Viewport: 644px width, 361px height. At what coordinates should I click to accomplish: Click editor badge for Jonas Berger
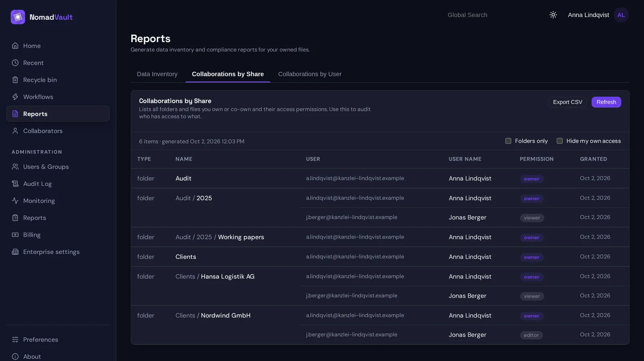[531, 335]
